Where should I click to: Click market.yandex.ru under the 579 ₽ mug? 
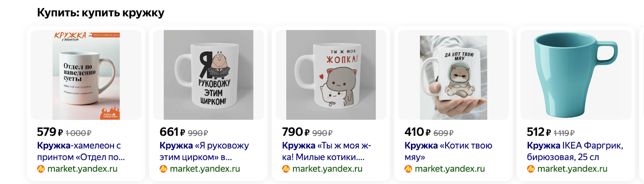tap(83, 169)
